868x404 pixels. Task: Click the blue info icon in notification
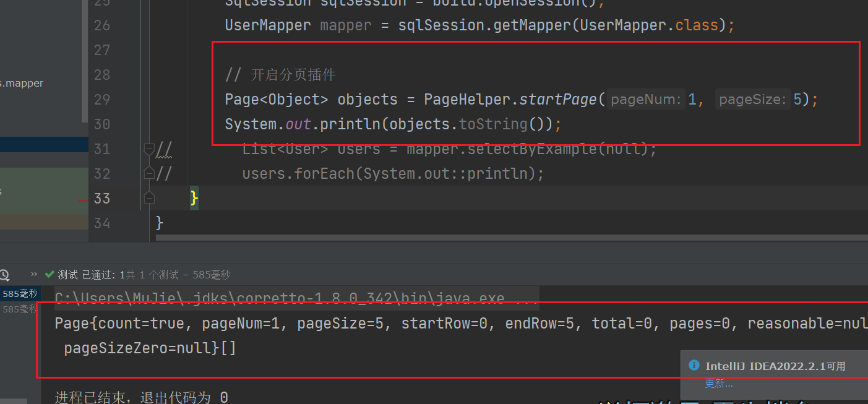[694, 366]
